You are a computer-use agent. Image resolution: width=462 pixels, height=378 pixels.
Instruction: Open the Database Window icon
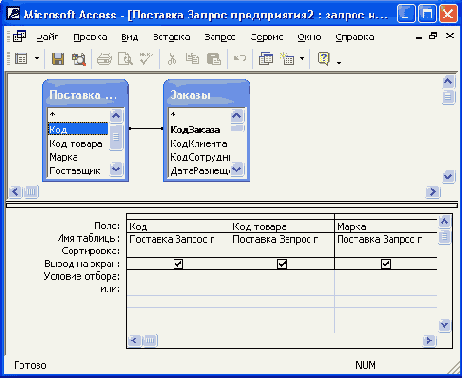[x=266, y=59]
